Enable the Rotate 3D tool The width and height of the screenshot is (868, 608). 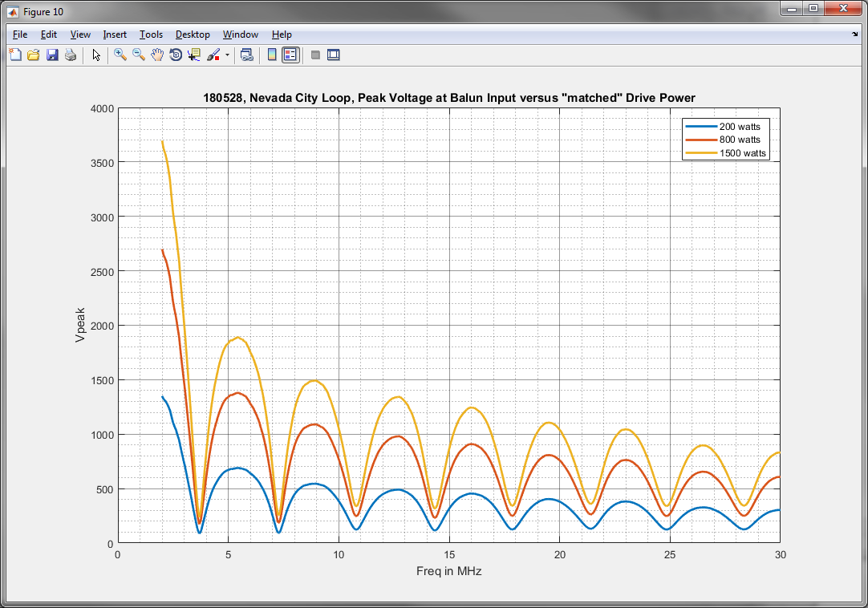coord(176,55)
